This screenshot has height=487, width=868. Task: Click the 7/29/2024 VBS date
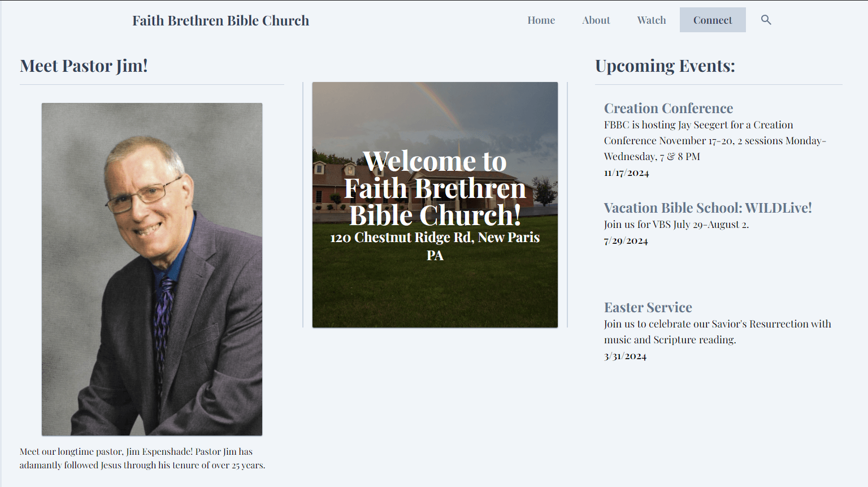[x=626, y=240]
